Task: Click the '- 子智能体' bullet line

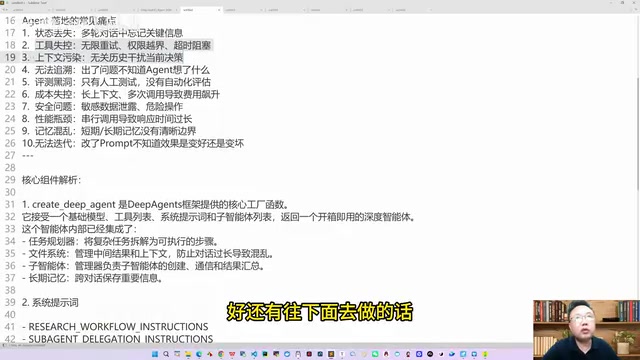Action: point(144,266)
